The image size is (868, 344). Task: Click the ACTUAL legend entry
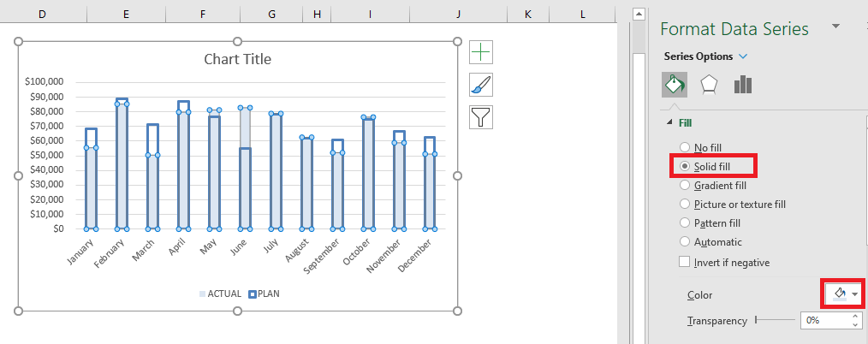tap(220, 294)
